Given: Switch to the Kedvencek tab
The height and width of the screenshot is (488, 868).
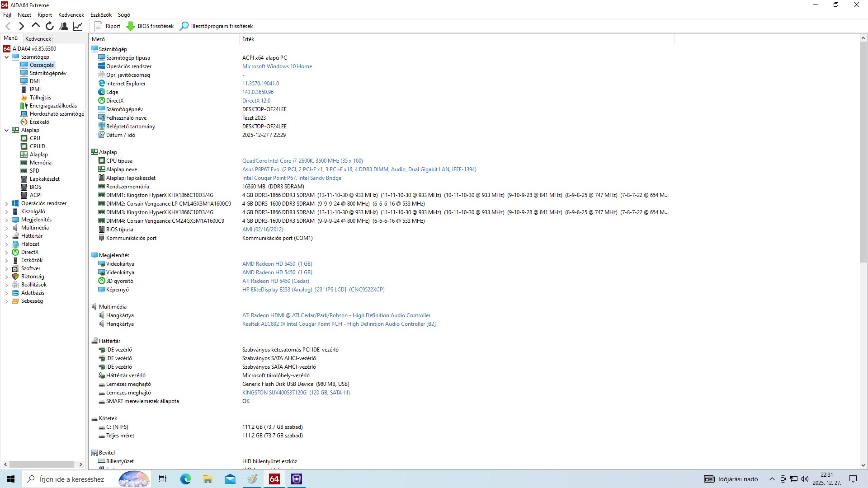Looking at the screenshot, I should coord(38,39).
